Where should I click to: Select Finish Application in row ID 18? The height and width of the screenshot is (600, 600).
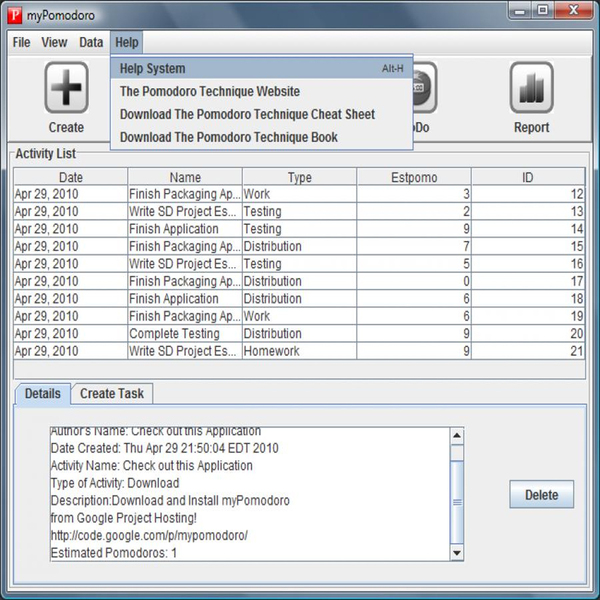coord(185,298)
